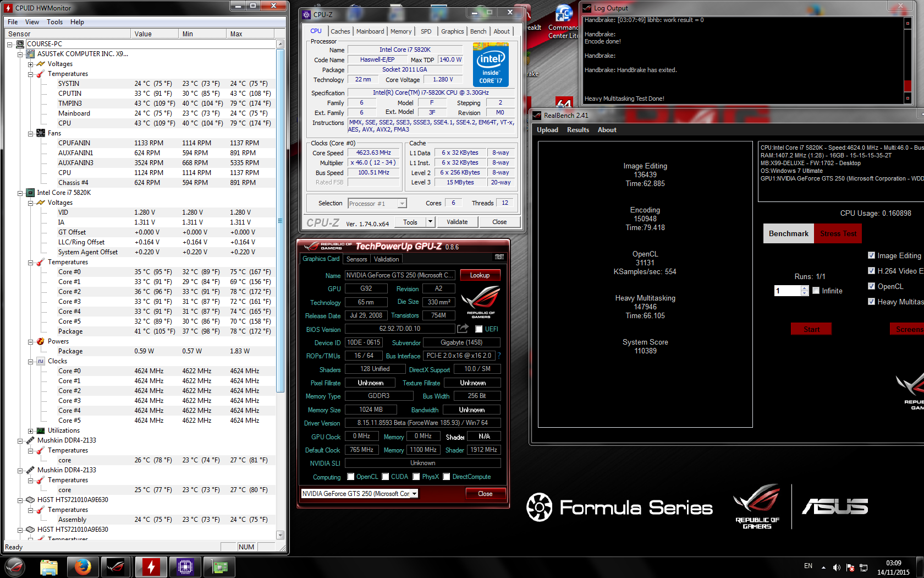Click the Validate button in CPU-Z
The width and height of the screenshot is (924, 578).
[x=457, y=222]
